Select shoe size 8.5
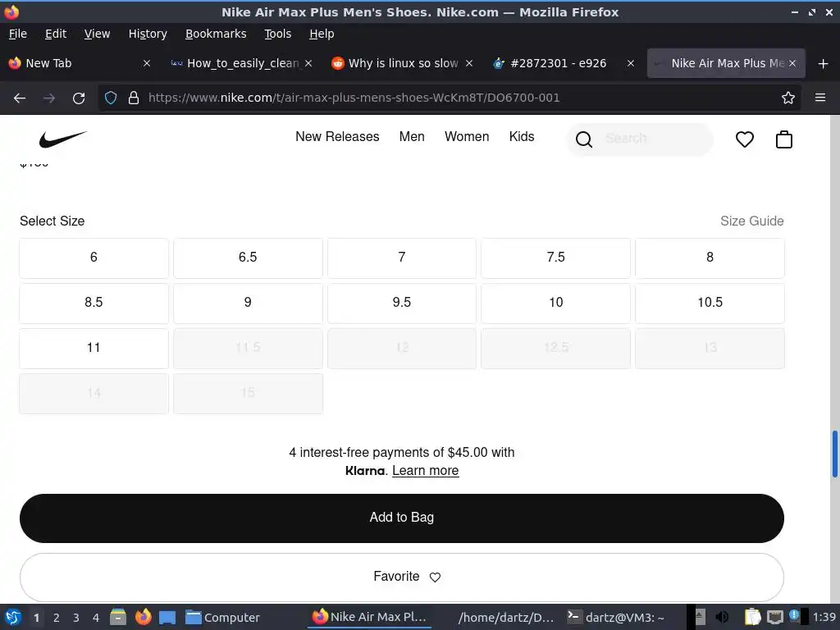 pyautogui.click(x=94, y=303)
